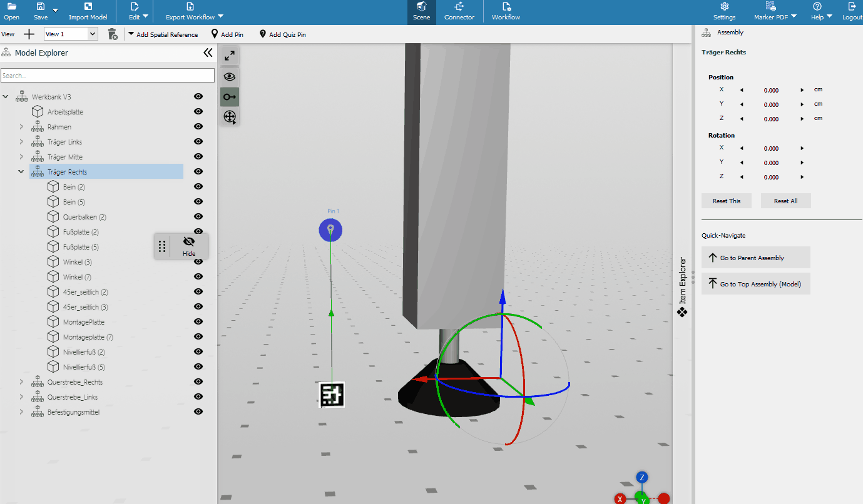Toggle the pin-key tool in viewport

click(x=230, y=97)
